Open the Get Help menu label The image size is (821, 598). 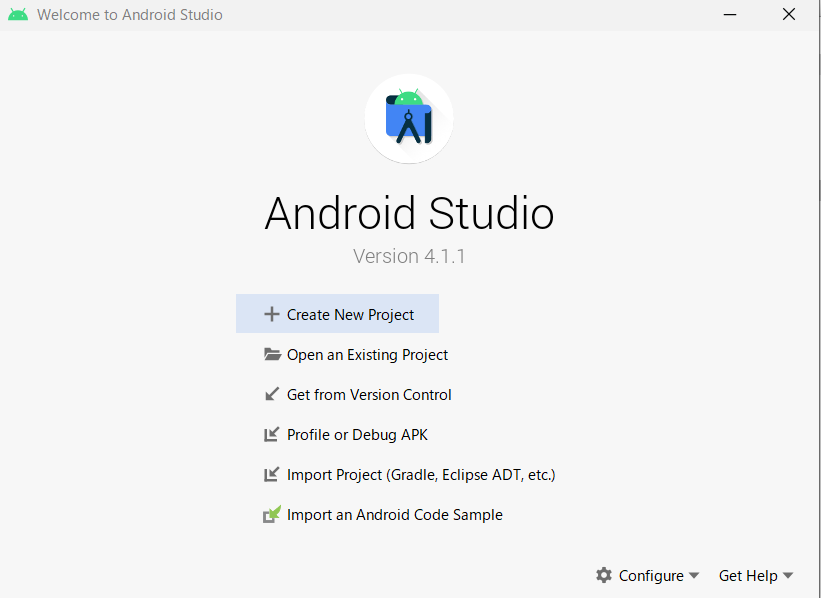pos(748,575)
